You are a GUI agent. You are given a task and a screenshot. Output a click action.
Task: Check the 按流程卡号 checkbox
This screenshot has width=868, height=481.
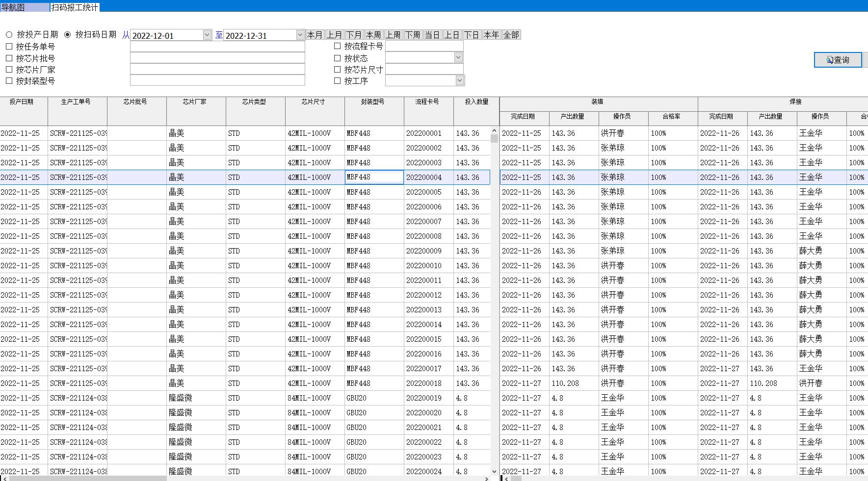[337, 46]
